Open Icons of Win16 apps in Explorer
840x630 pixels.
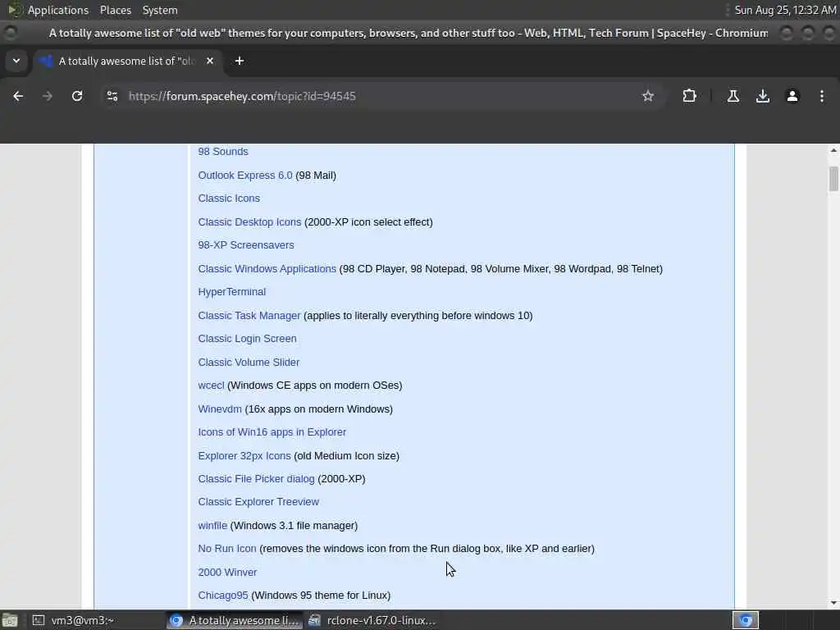[x=272, y=431]
